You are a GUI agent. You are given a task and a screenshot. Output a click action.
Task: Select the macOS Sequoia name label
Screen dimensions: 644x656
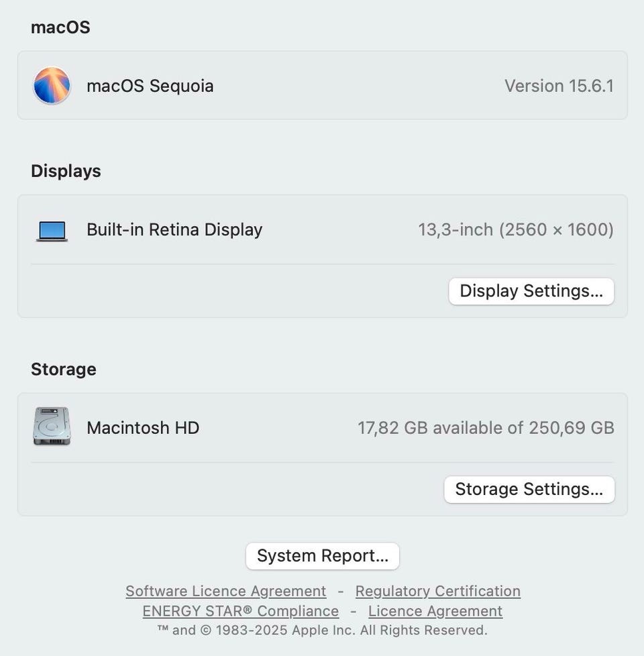[150, 86]
